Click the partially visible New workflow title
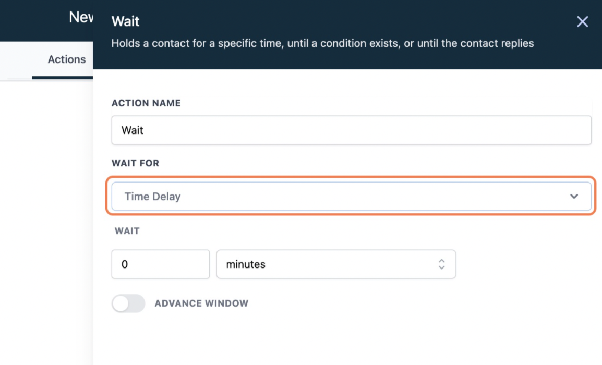602x365 pixels. 81,17
